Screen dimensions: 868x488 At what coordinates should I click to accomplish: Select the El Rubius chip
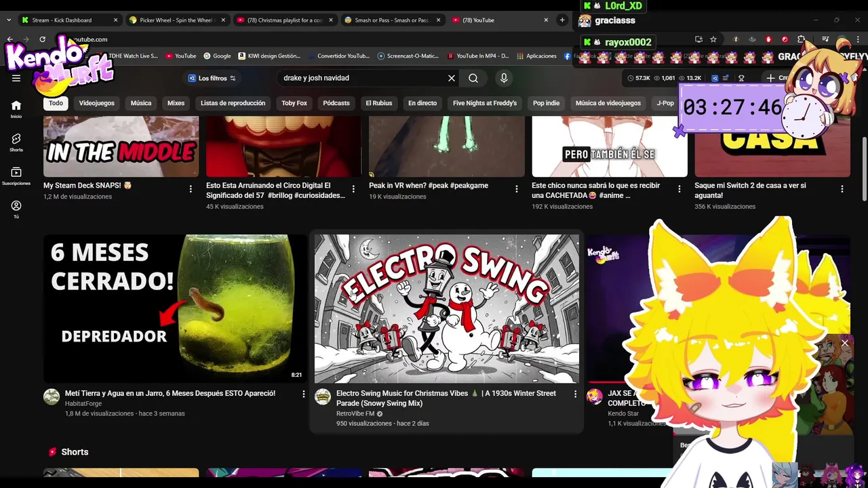pos(379,103)
